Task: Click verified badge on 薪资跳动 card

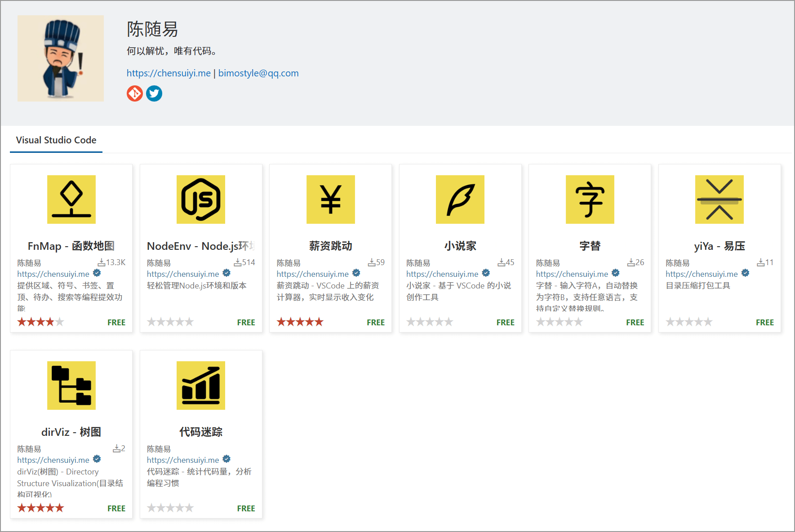Action: 356,273
